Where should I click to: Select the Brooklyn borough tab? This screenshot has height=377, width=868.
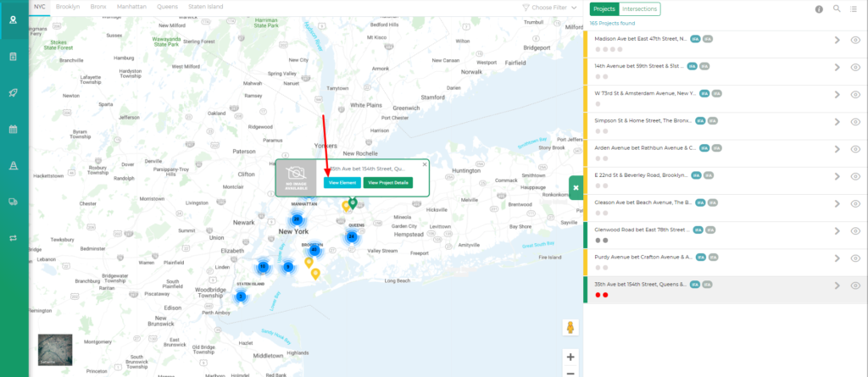pyautogui.click(x=67, y=7)
